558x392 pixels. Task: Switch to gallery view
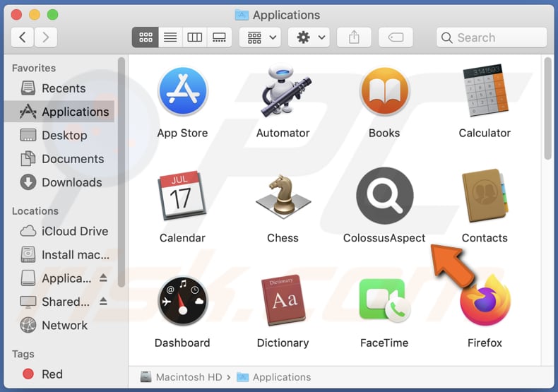(x=219, y=37)
